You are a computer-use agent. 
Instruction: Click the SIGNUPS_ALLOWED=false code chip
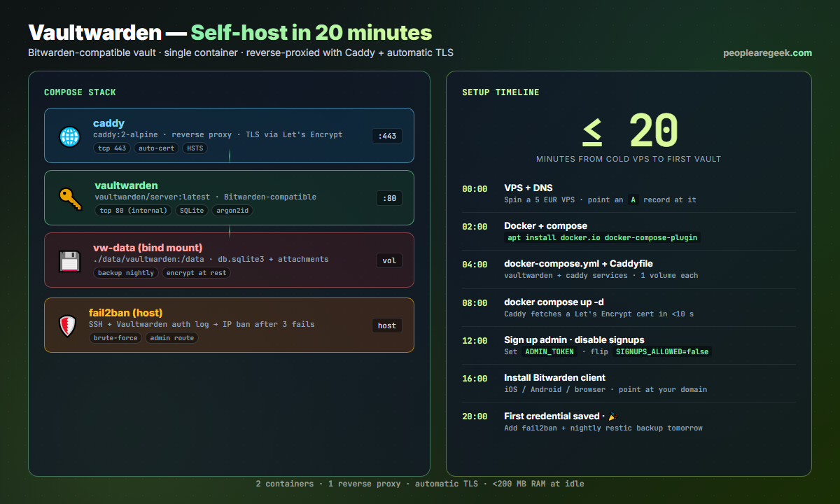pos(662,351)
